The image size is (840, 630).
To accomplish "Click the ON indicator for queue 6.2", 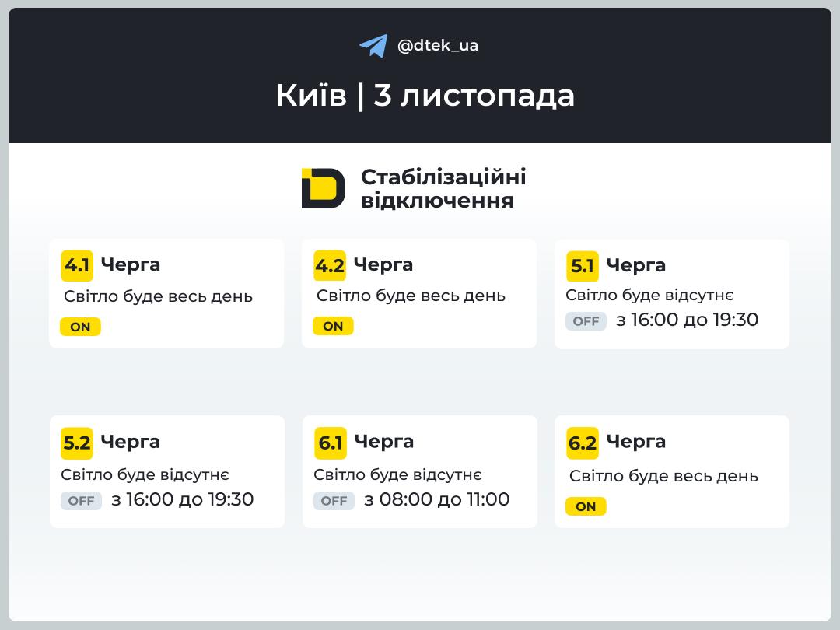I will [586, 507].
